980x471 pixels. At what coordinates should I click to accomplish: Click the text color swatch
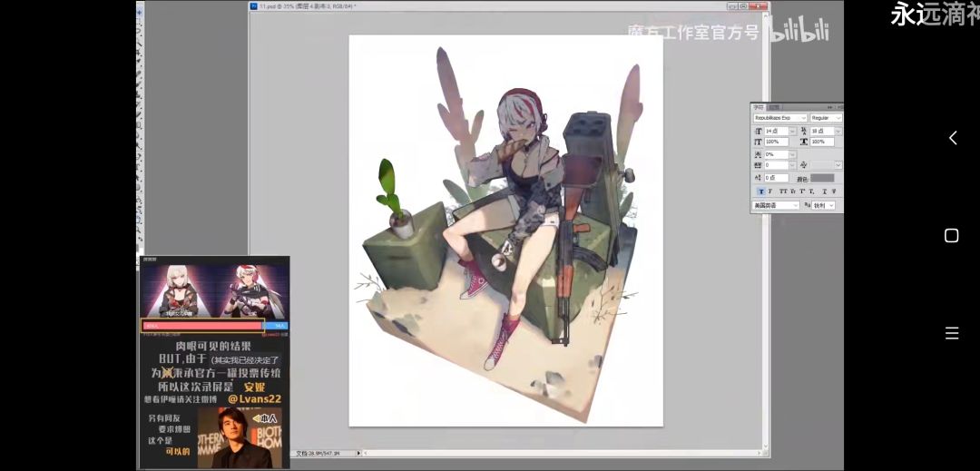click(822, 178)
